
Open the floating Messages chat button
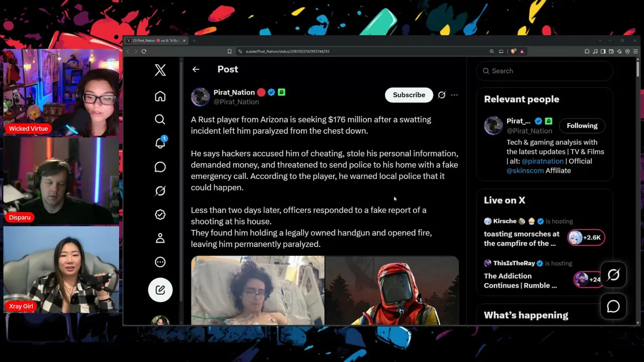[x=613, y=306]
